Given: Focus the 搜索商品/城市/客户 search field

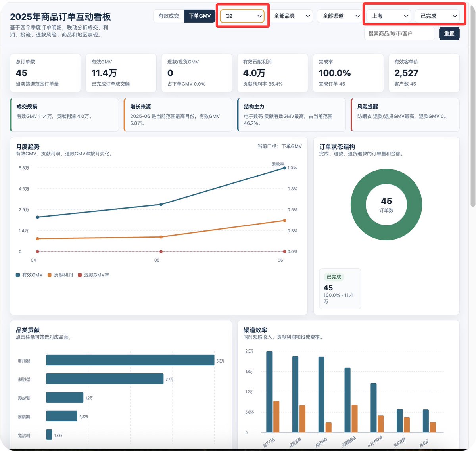Looking at the screenshot, I should (x=399, y=33).
